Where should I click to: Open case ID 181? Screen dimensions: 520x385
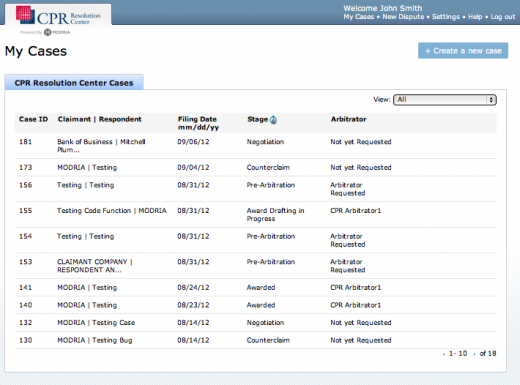click(25, 142)
